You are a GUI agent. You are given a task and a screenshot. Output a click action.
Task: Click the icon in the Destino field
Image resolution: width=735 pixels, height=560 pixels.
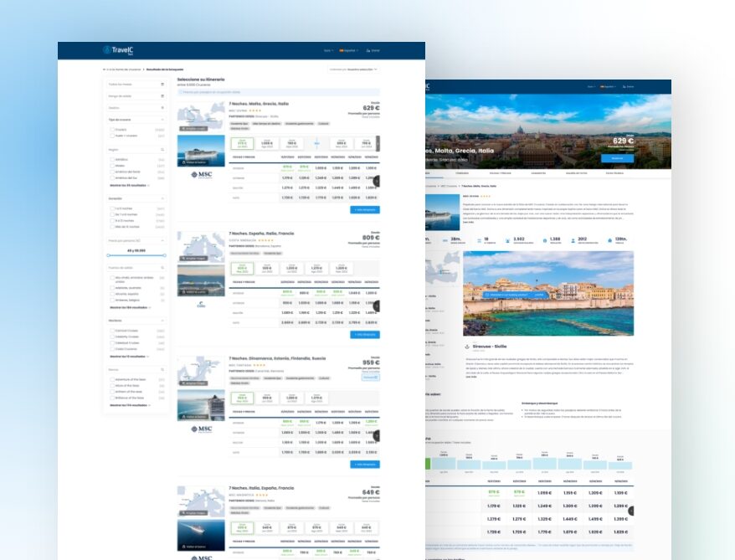pyautogui.click(x=162, y=108)
